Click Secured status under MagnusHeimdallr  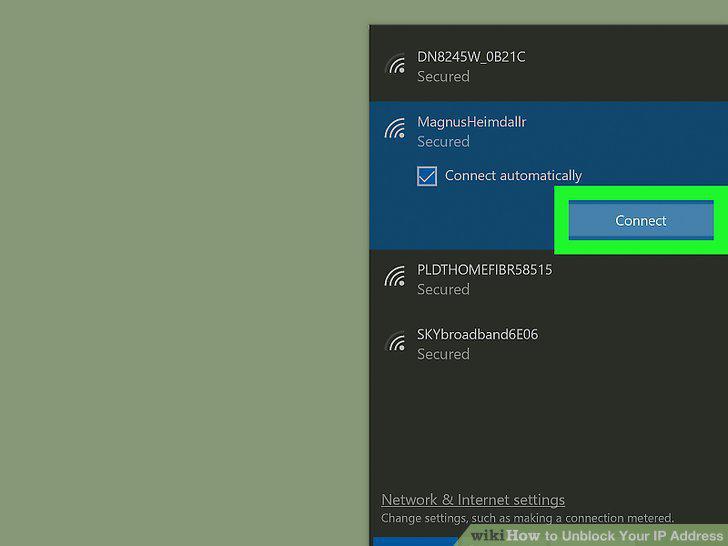click(443, 142)
